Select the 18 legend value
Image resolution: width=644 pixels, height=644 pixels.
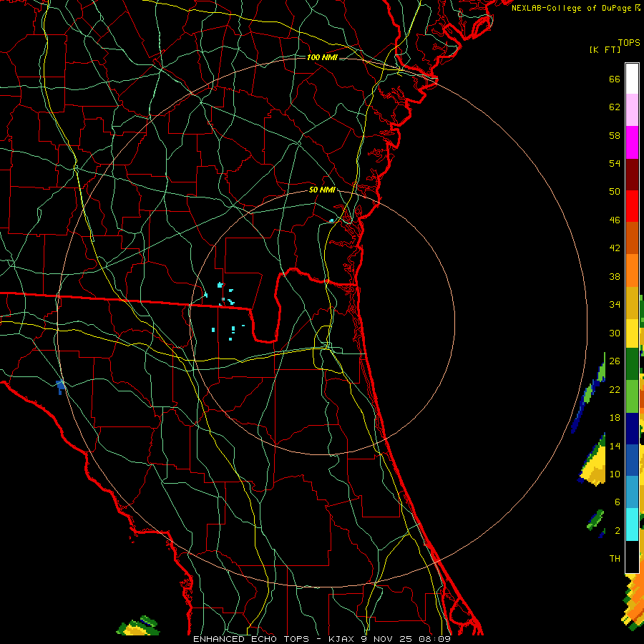tap(615, 418)
